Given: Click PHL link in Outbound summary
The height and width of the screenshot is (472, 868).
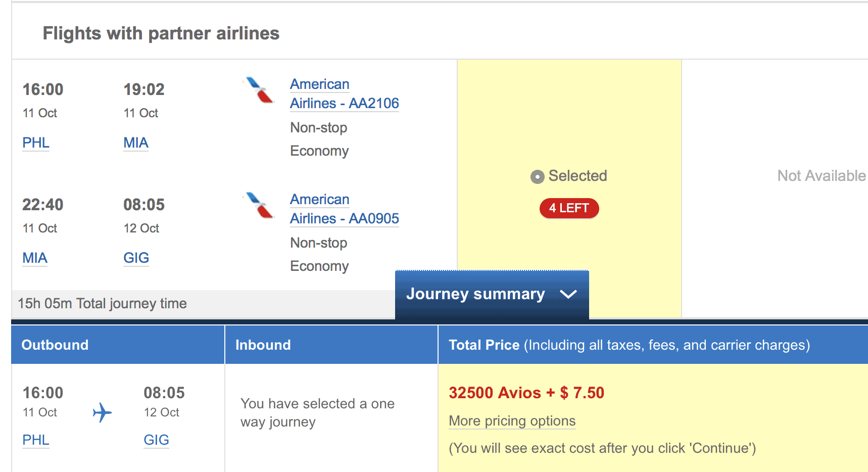Looking at the screenshot, I should (x=36, y=440).
